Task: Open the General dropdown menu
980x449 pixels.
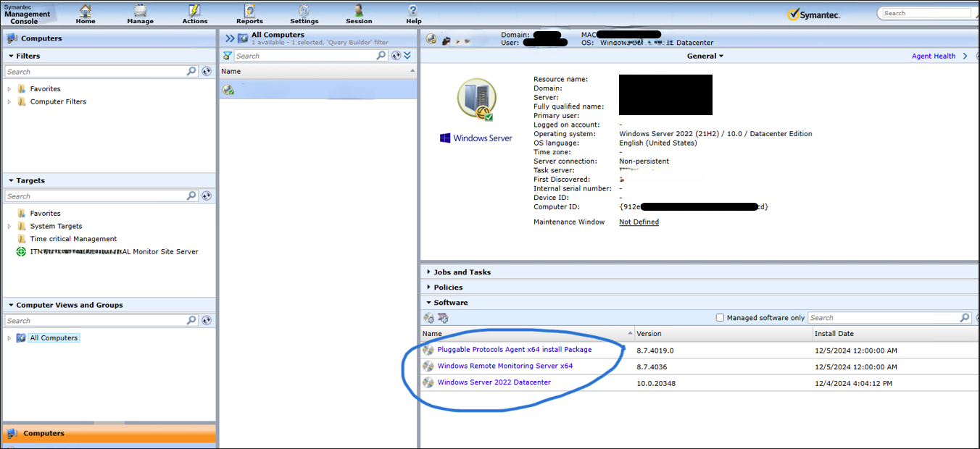Action: (x=705, y=56)
